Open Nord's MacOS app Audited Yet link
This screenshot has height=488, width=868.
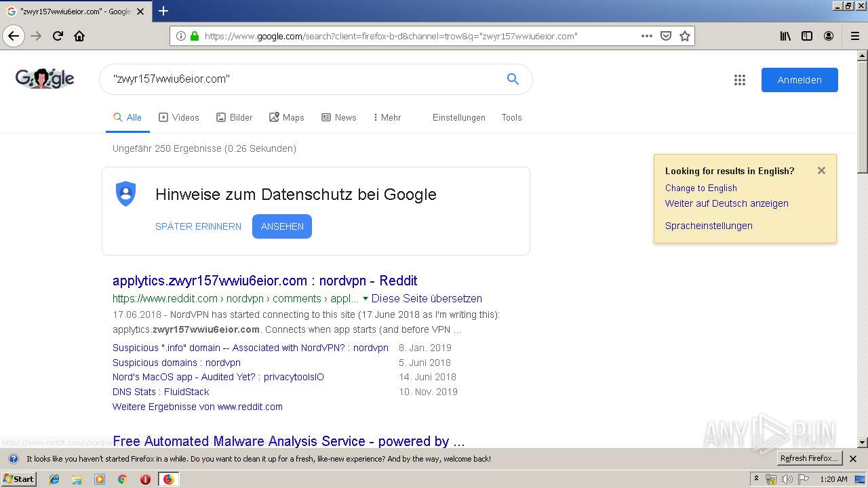(x=218, y=377)
